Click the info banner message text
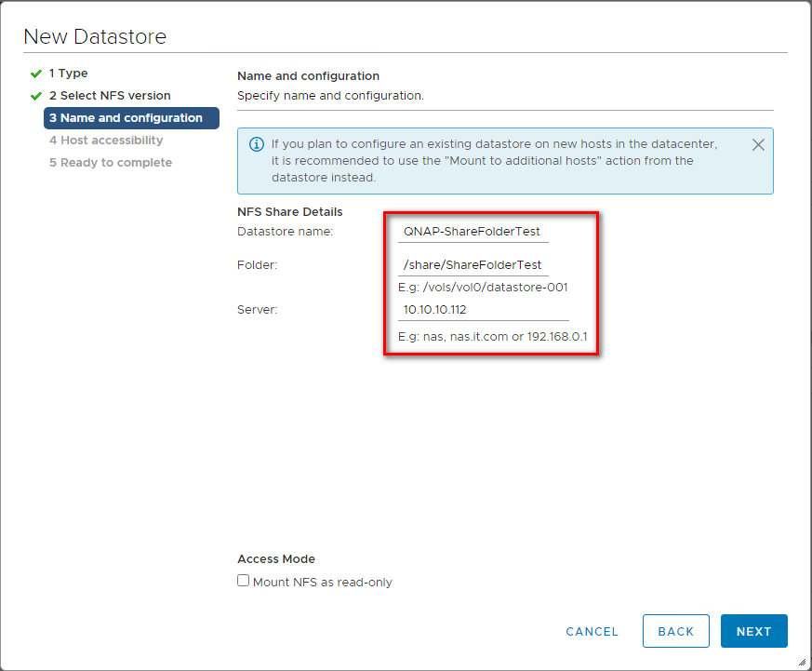812x671 pixels. [494, 161]
